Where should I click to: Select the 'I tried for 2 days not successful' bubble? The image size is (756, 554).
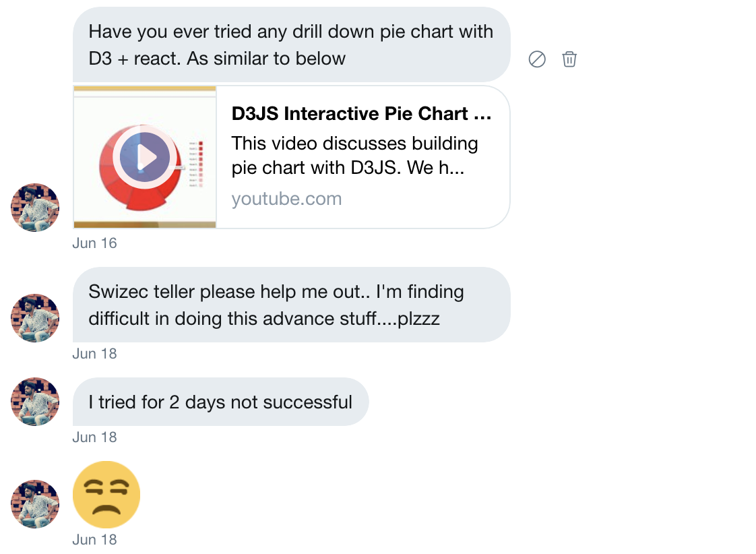(x=220, y=401)
